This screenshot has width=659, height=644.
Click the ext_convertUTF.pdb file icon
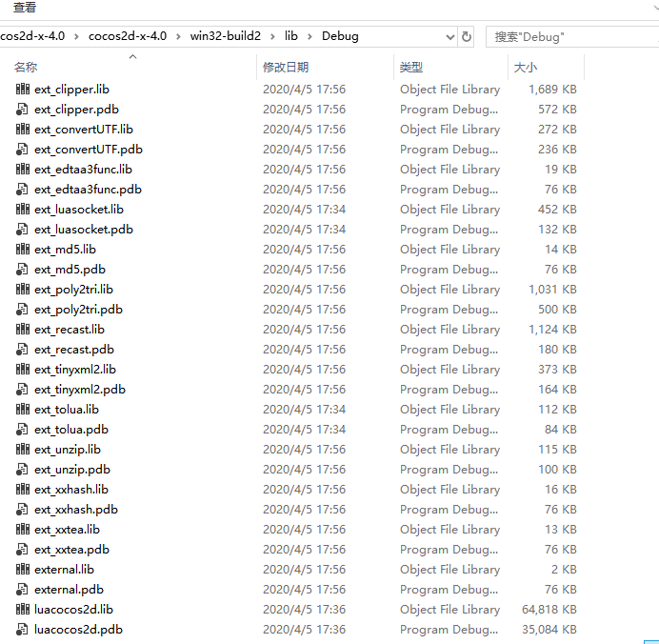click(x=22, y=150)
